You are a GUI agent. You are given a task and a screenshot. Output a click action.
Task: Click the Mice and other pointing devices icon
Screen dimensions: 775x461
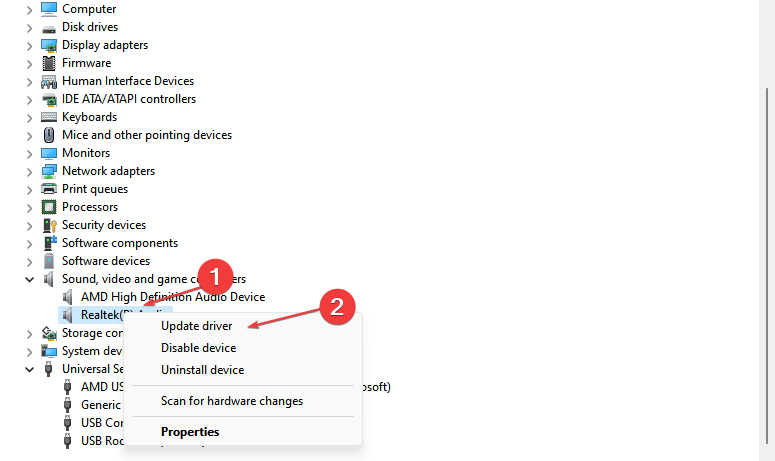tap(49, 135)
